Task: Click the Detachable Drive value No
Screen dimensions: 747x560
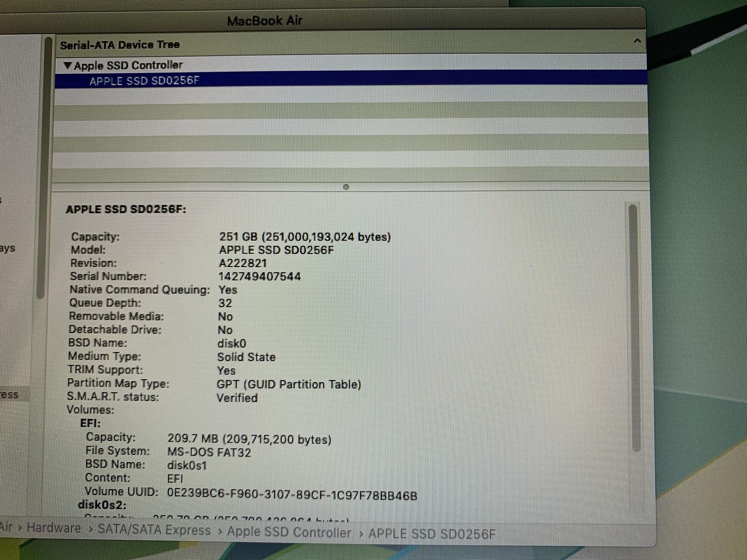Action: [225, 330]
